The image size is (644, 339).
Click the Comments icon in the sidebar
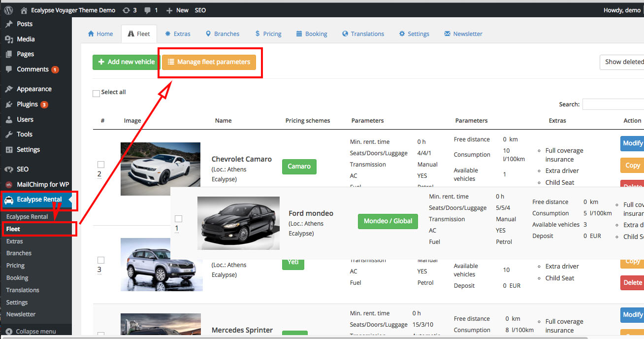pos(9,69)
